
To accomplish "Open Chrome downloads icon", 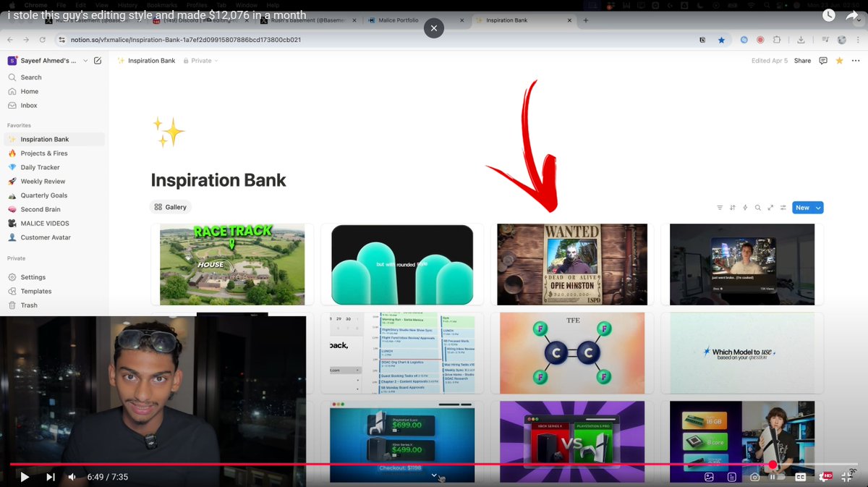I will 801,40.
